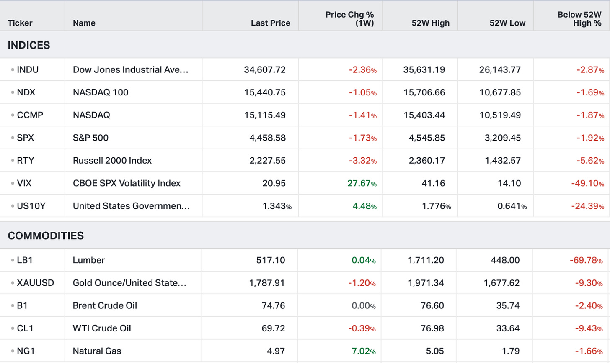Click the 52W low value 448.00
Screen dimensions: 610x364
505,260
